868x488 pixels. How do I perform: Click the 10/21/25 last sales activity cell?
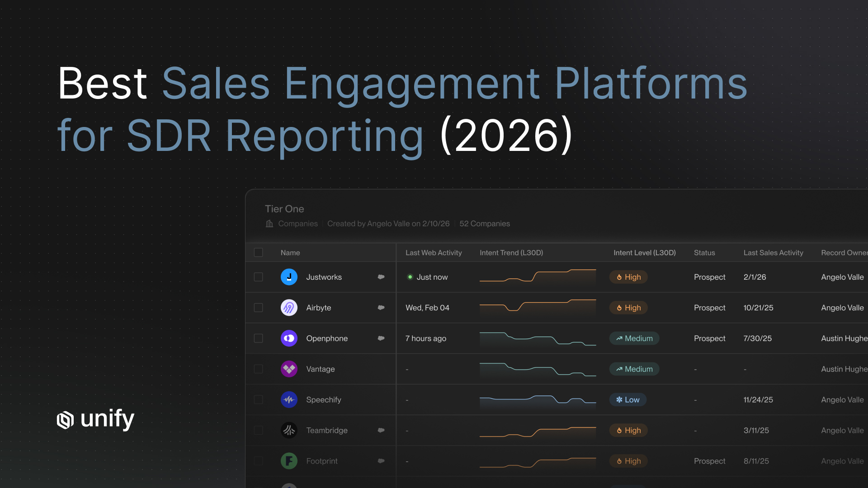[x=759, y=308]
